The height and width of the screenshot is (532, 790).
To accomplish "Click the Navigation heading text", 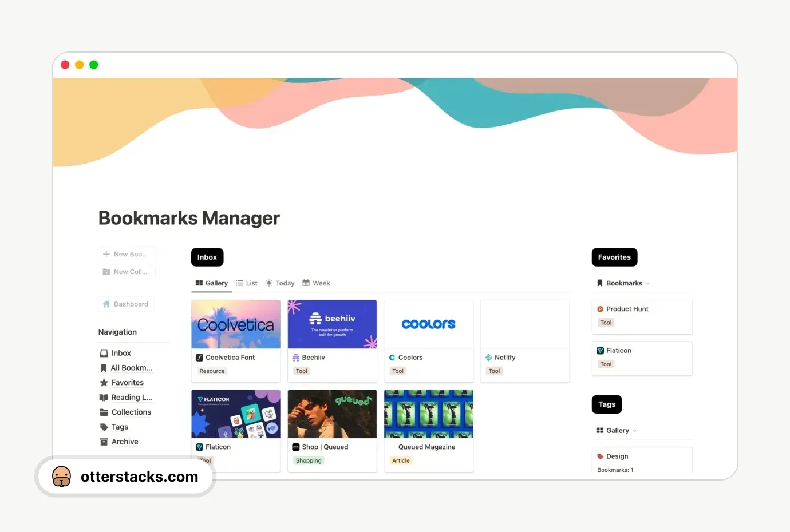I will [x=117, y=332].
